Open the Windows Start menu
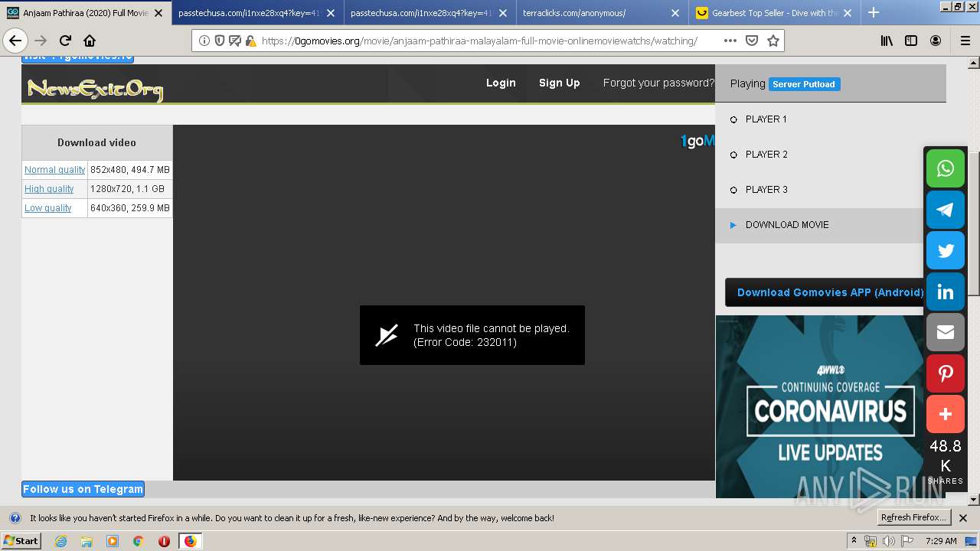The width and height of the screenshot is (980, 551). [x=21, y=541]
